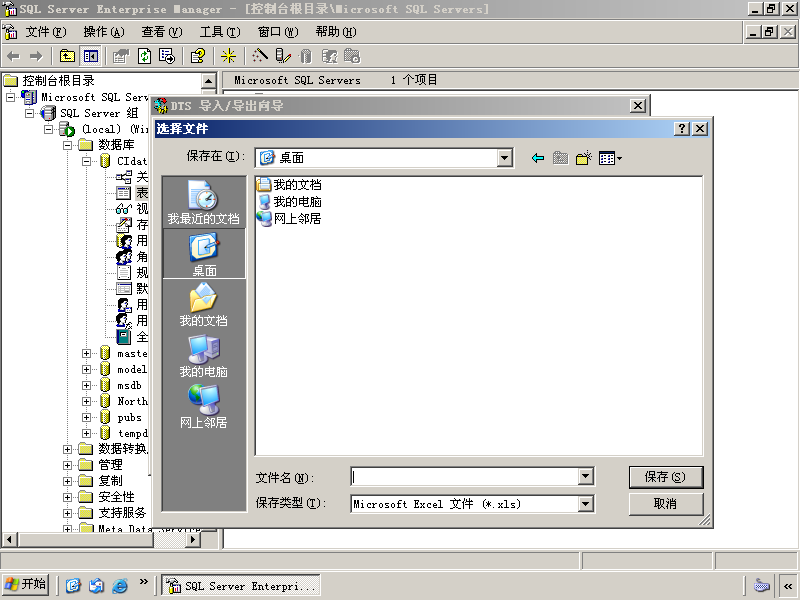Click the Up one level toolbar icon

click(67, 56)
